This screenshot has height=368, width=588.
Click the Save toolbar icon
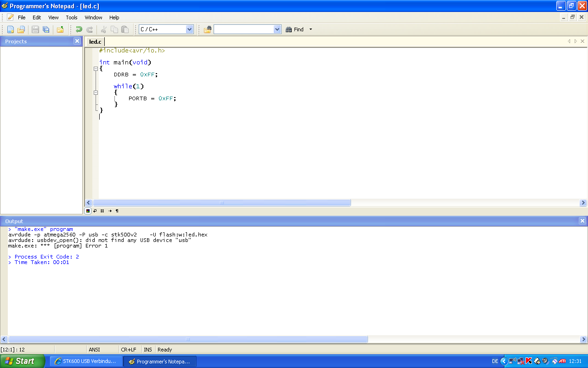[35, 29]
